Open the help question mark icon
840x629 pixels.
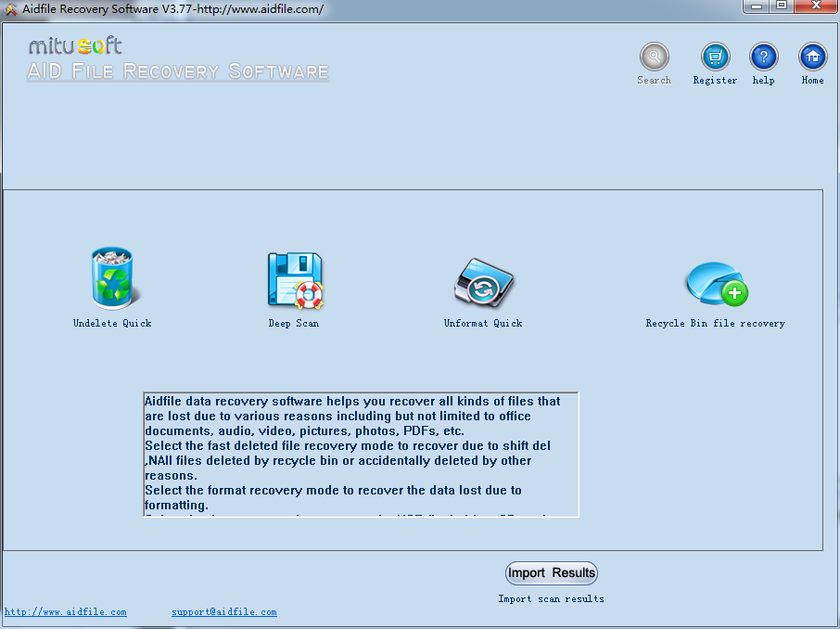click(763, 57)
